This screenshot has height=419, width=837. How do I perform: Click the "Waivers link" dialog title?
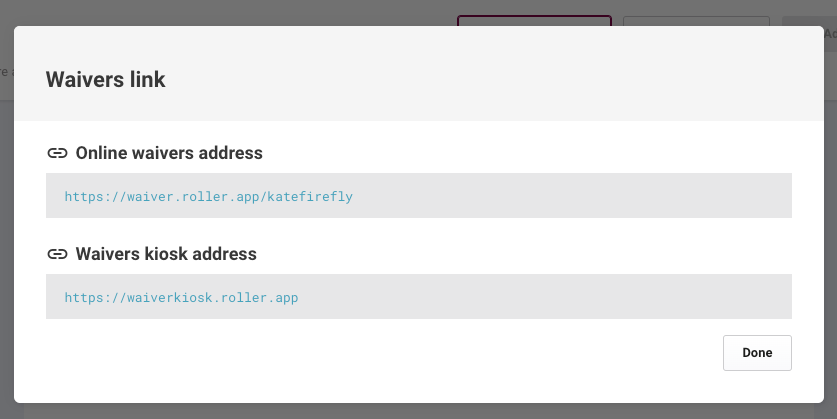[106, 80]
